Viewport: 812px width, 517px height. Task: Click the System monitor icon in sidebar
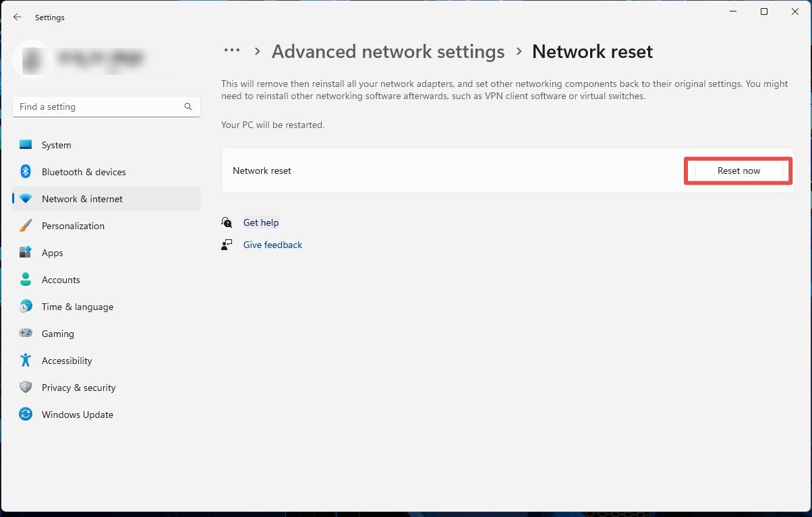pyautogui.click(x=26, y=145)
